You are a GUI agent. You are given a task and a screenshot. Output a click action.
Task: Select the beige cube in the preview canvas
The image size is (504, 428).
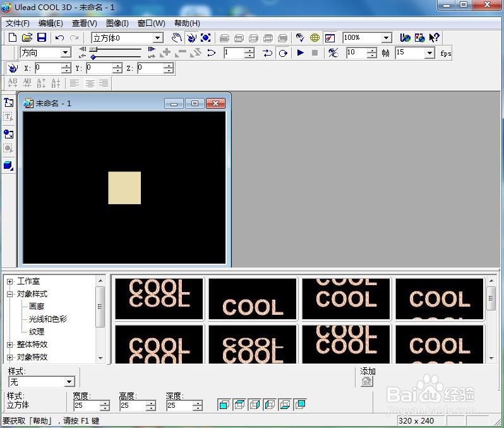[x=124, y=188]
